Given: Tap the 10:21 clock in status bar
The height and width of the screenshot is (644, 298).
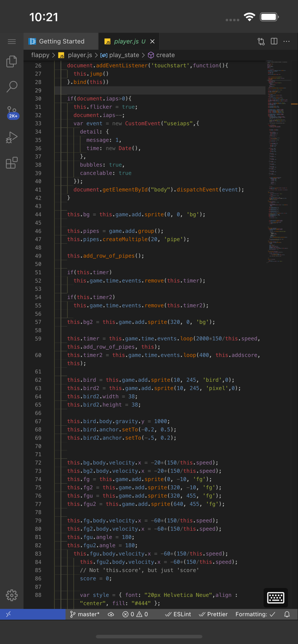Looking at the screenshot, I should click(x=43, y=17).
